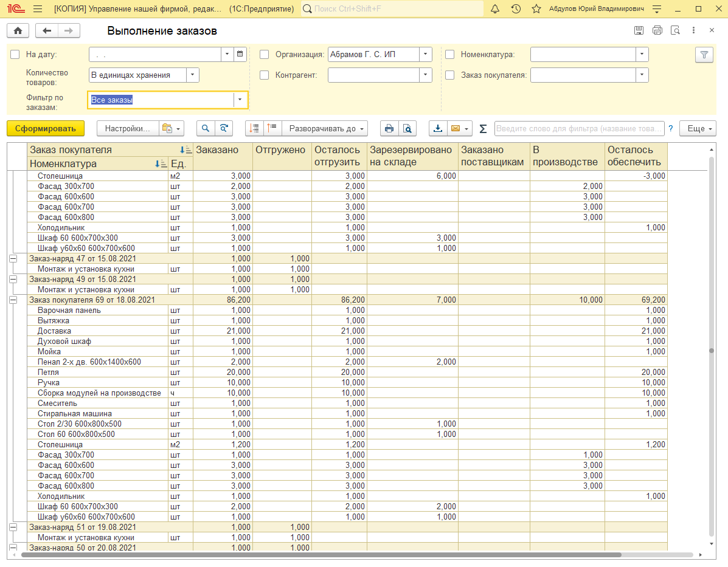Open Фильтр по заказам dropdown
728x567 pixels.
tap(240, 99)
